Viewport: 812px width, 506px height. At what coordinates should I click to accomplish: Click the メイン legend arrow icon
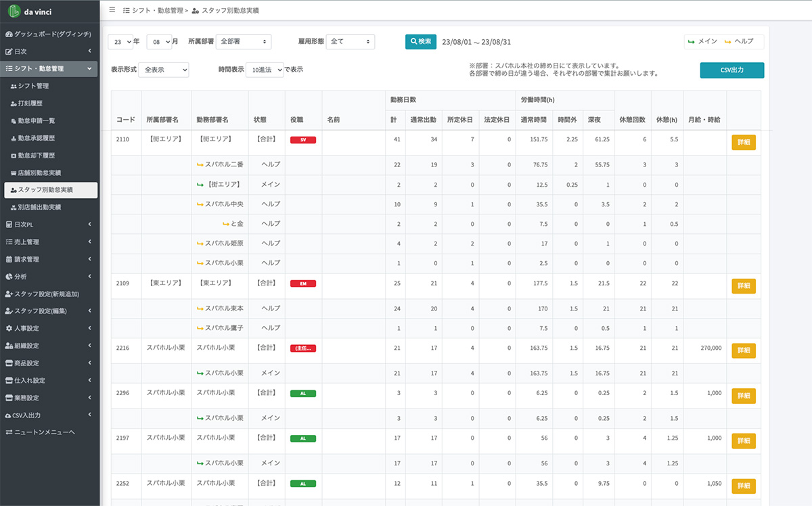click(691, 42)
